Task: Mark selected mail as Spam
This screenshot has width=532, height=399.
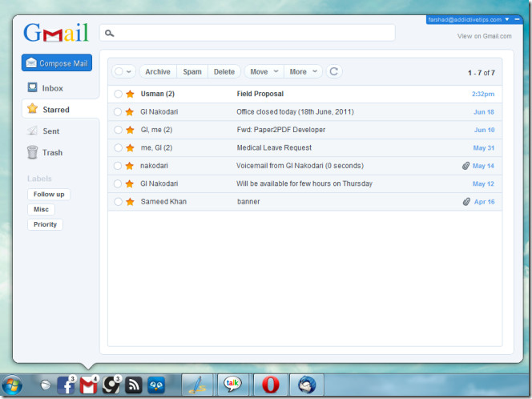Action: point(192,71)
